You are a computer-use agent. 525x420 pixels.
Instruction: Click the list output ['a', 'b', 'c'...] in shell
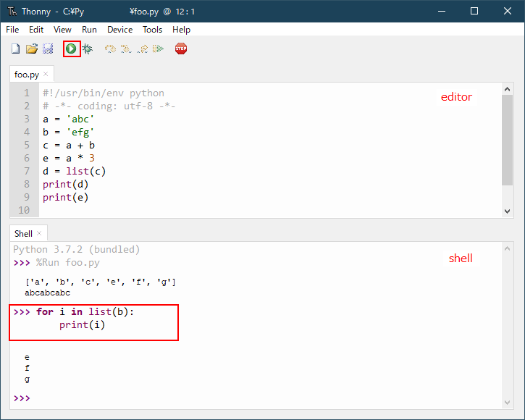[x=101, y=282]
